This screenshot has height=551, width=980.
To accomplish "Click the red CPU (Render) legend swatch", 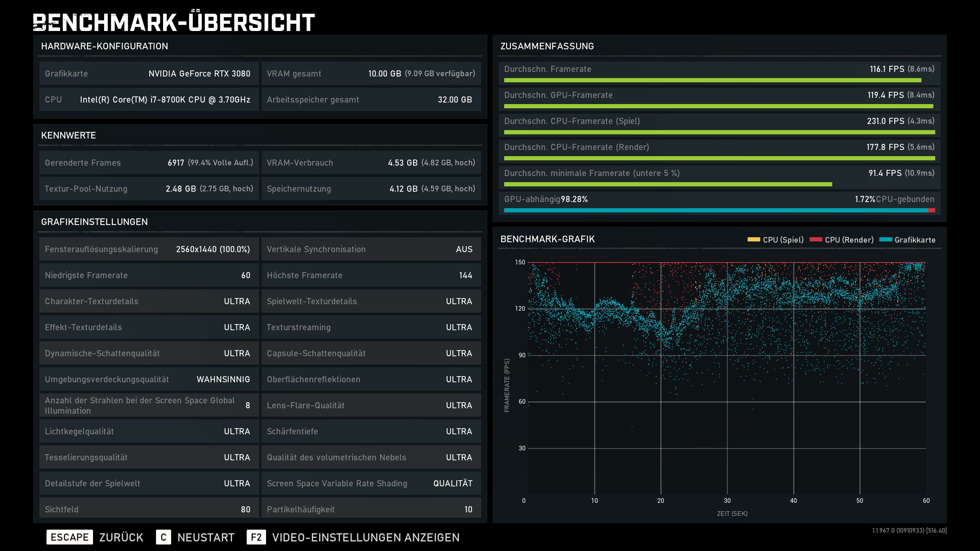I will point(816,240).
